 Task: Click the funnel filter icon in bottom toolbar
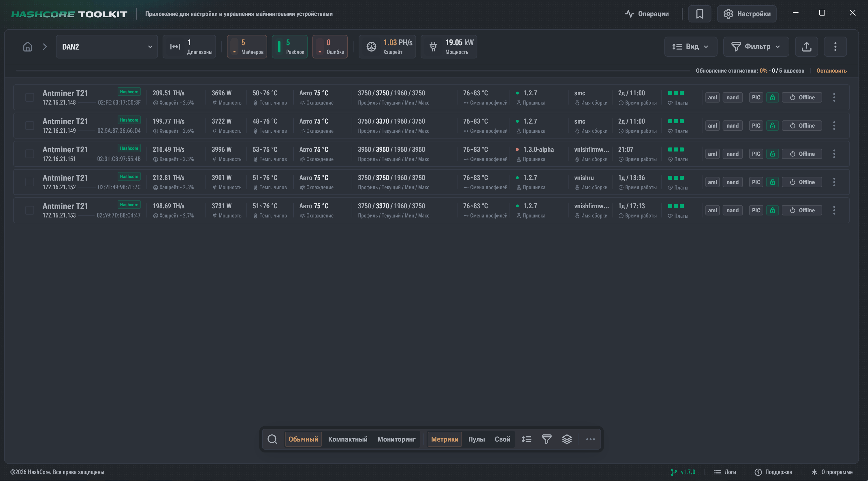point(547,439)
